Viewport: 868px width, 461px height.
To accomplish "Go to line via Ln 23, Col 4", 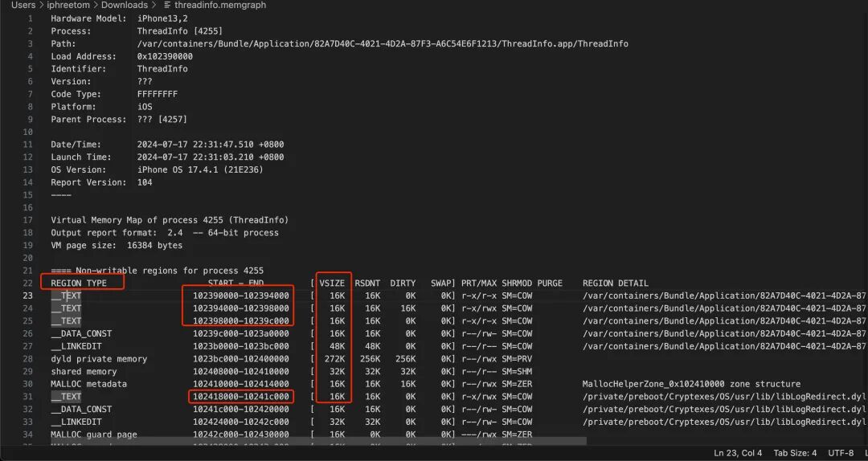I will tap(737, 453).
